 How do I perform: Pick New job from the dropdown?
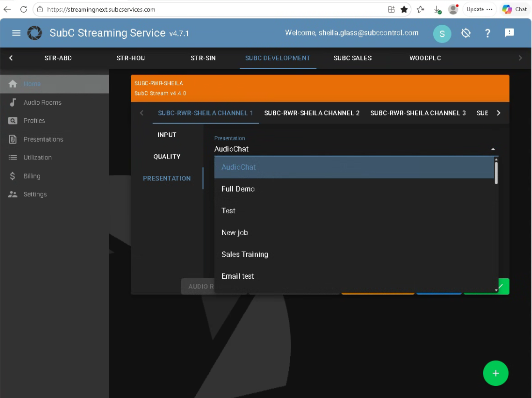click(354, 233)
